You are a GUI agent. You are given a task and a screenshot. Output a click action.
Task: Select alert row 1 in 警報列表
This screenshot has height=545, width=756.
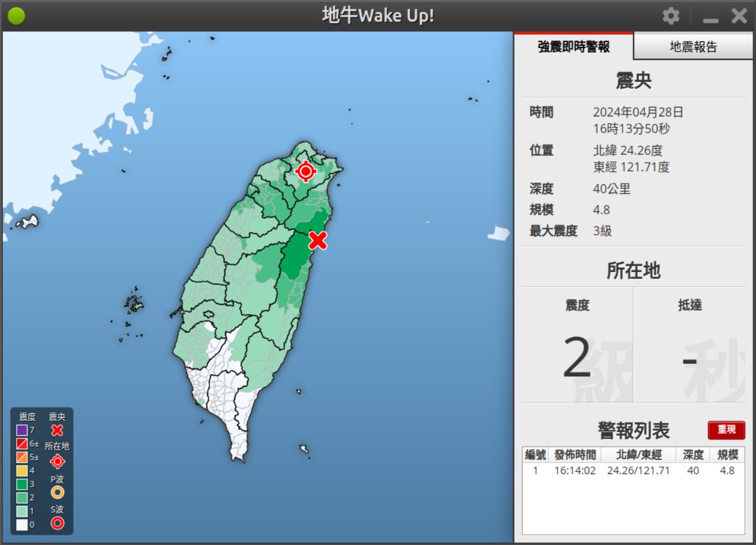[633, 471]
